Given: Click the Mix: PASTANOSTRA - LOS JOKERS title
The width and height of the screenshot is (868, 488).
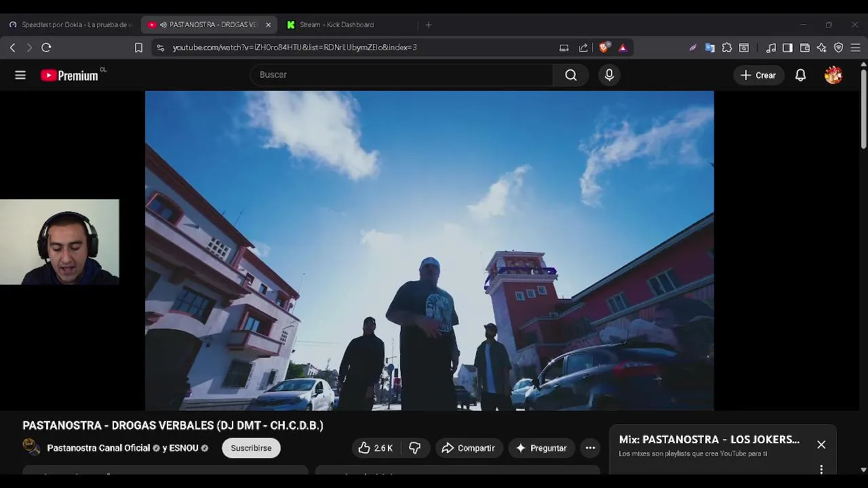Looking at the screenshot, I should click(x=709, y=439).
